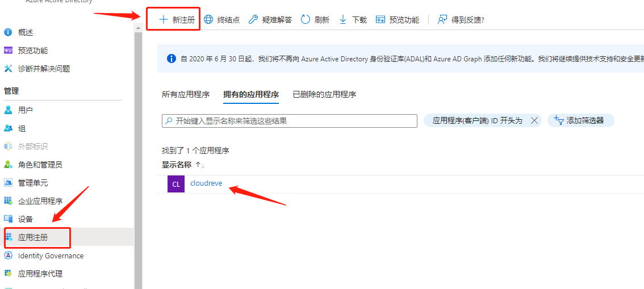This screenshot has width=644, height=289.
Task: Click the search magnifier icon in filter box
Action: coord(169,121)
